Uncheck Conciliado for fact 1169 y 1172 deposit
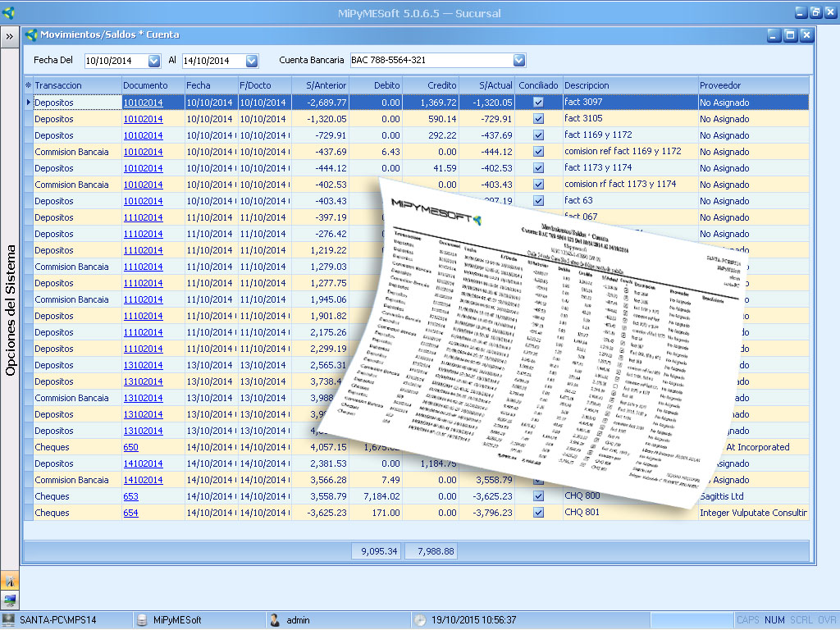840x630 pixels. pos(538,135)
